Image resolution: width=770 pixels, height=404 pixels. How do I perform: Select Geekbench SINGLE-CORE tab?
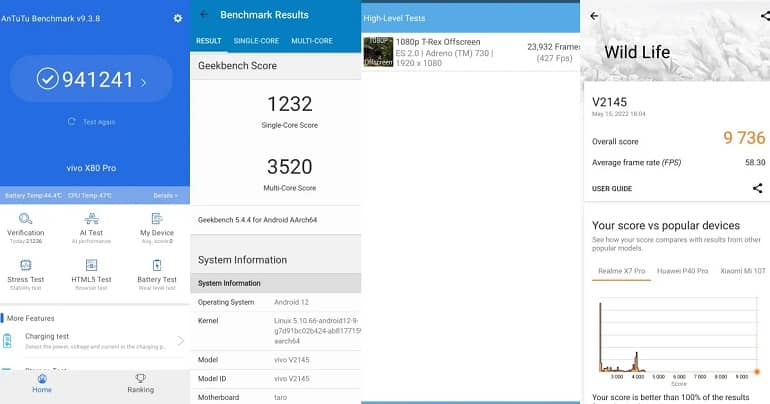(x=256, y=41)
